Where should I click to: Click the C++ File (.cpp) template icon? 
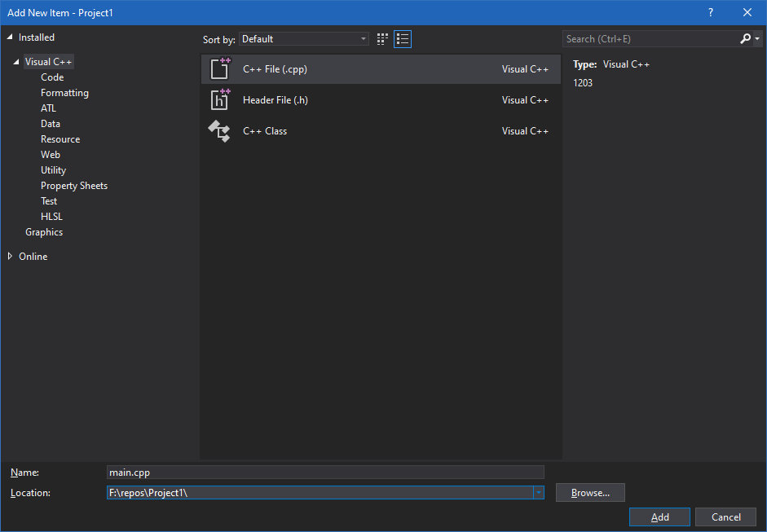point(220,69)
